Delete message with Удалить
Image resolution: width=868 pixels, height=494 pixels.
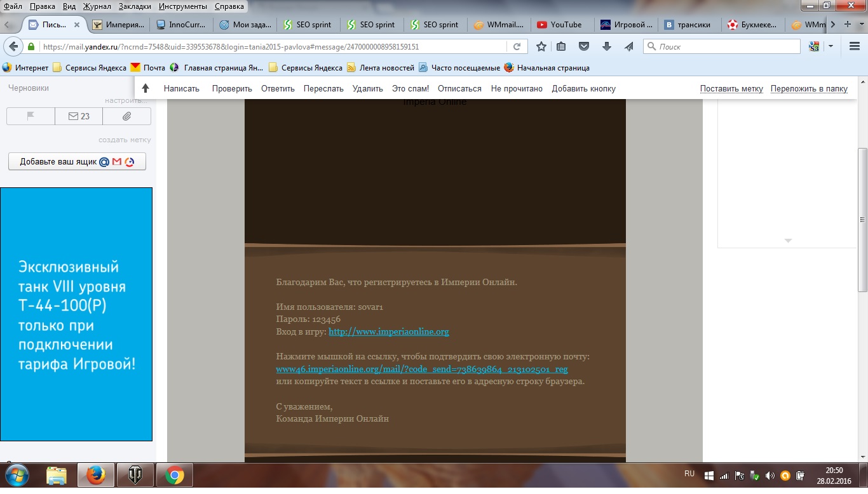(x=368, y=89)
